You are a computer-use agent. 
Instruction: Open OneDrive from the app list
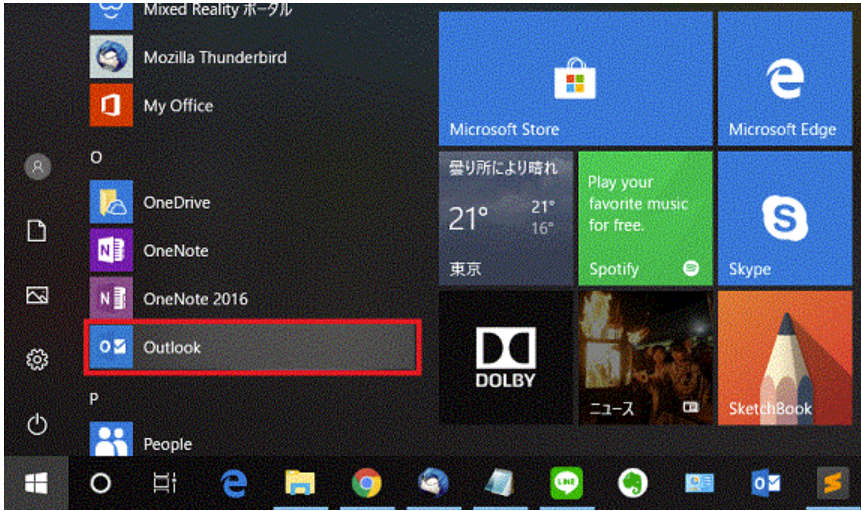tap(253, 202)
